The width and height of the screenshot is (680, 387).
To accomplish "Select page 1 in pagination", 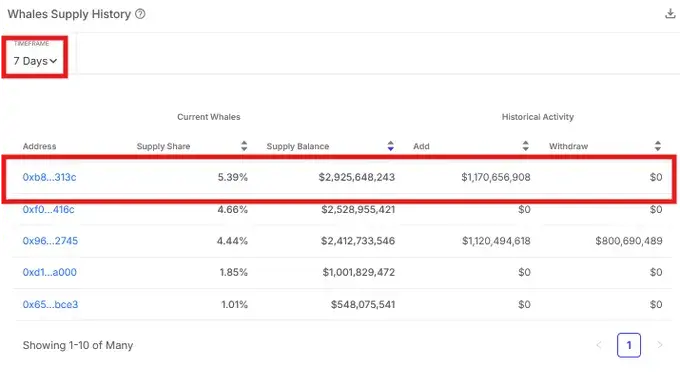I will [x=629, y=345].
